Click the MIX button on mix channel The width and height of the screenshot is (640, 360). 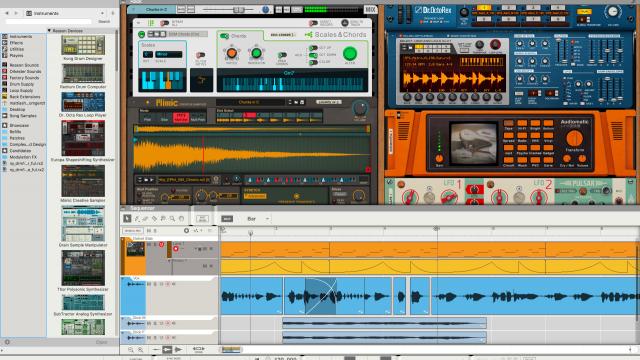pos(370,9)
